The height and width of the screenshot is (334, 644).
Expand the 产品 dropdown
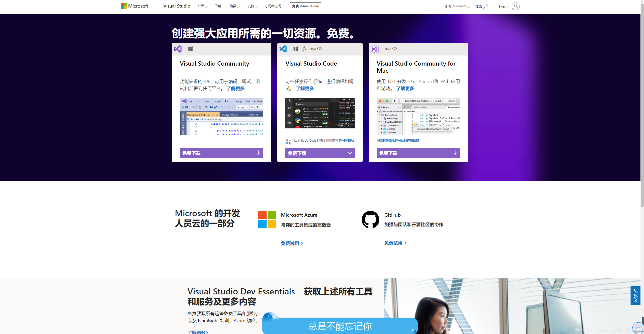pos(202,6)
